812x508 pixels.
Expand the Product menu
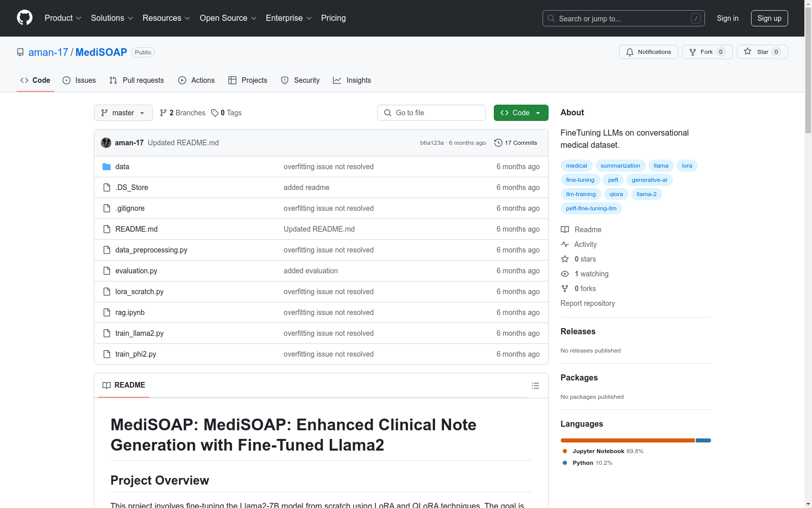pos(63,18)
